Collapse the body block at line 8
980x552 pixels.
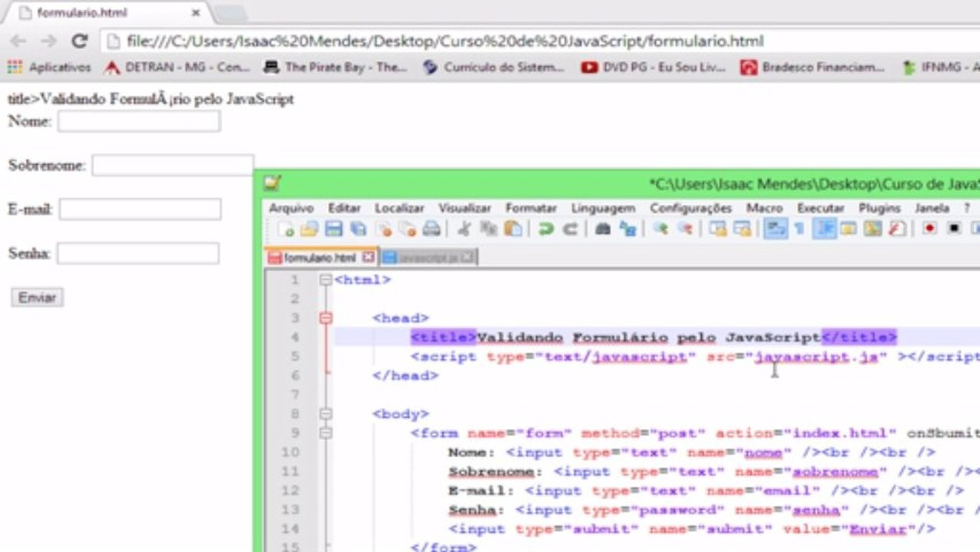coord(326,414)
